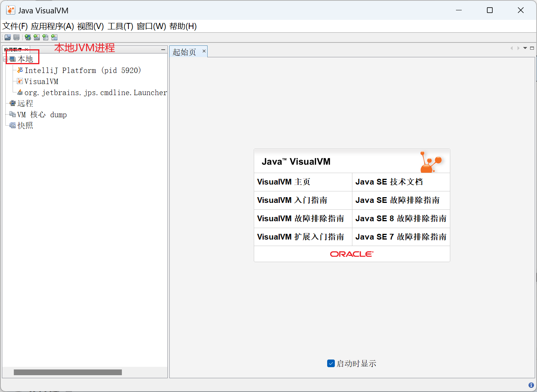
Task: Click the VisualVM process icon in tree
Action: click(x=20, y=81)
